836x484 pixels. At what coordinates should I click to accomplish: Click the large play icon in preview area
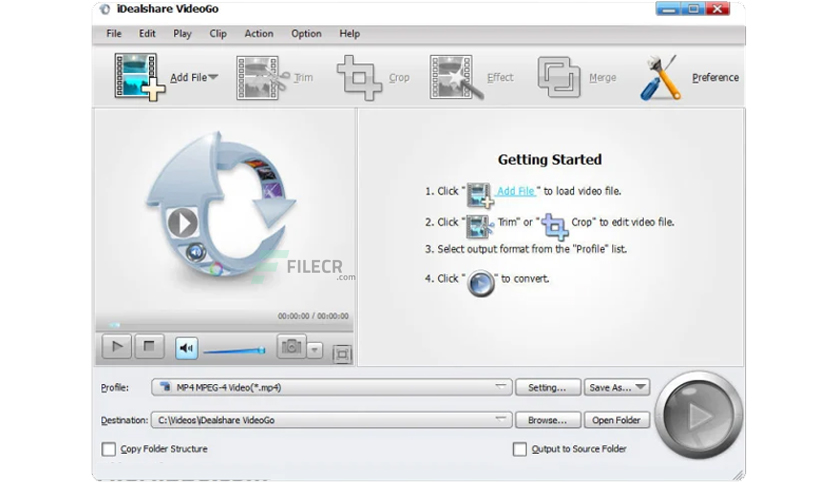coord(183,223)
